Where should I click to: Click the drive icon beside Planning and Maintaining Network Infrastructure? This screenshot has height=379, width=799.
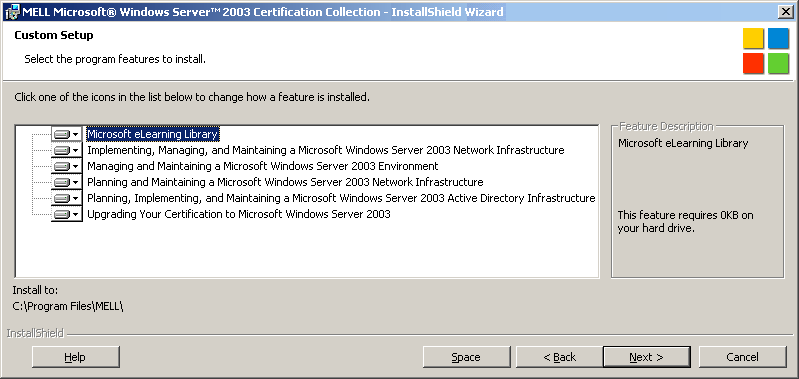click(62, 182)
